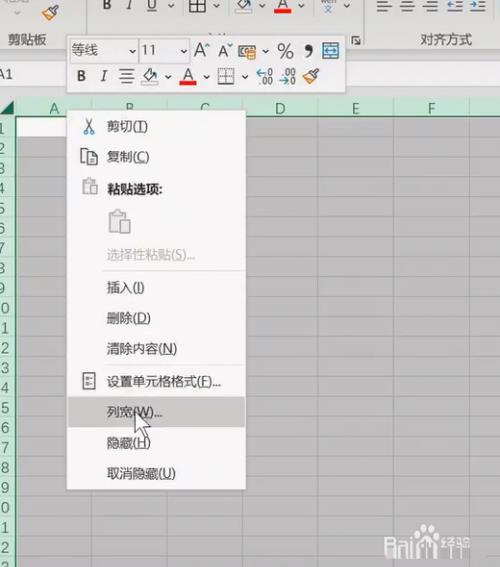The image size is (500, 567).
Task: Click Format Painter in mini toolbar
Action: point(311,76)
